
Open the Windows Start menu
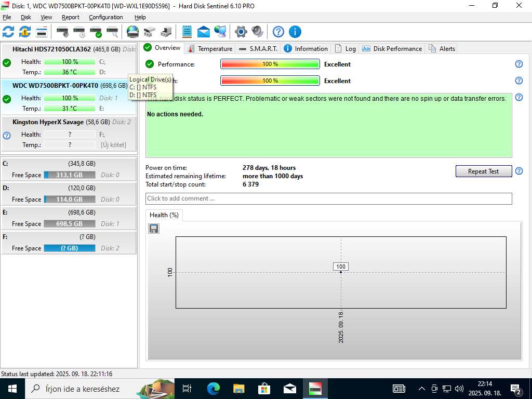tap(12, 389)
